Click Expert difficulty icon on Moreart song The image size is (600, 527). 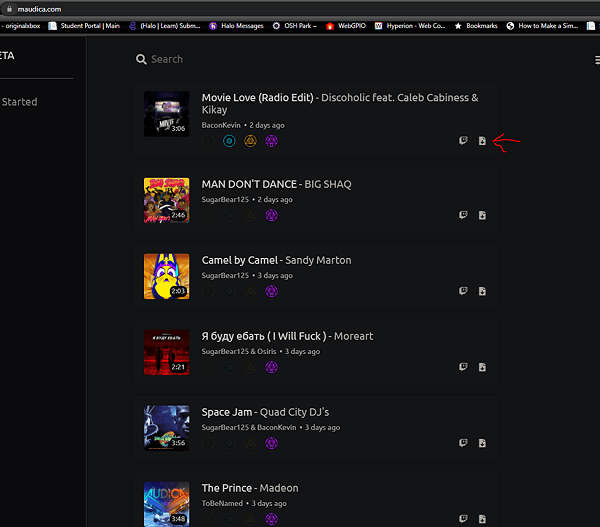271,367
